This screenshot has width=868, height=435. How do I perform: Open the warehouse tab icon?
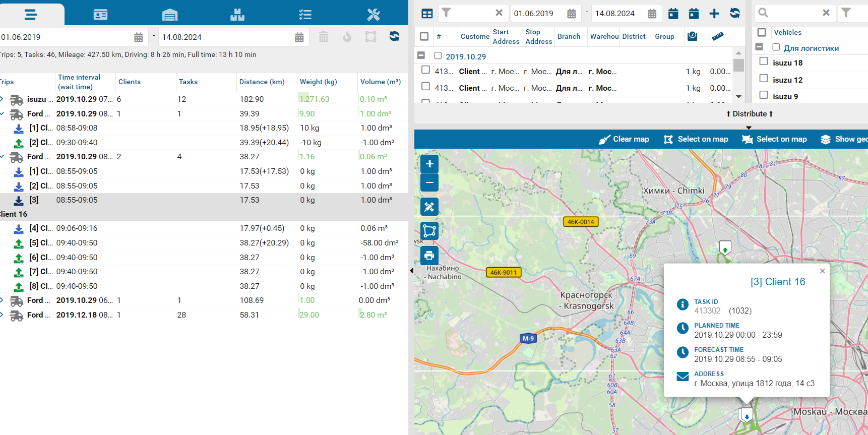pos(170,15)
